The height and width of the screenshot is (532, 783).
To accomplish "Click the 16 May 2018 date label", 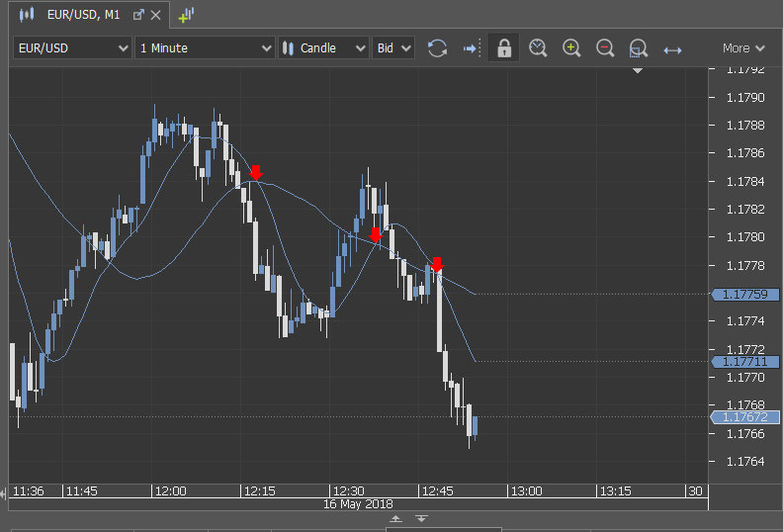I will pos(358,504).
